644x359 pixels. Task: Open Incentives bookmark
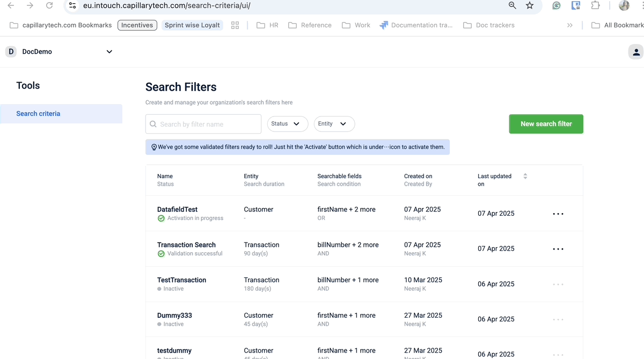(x=137, y=25)
